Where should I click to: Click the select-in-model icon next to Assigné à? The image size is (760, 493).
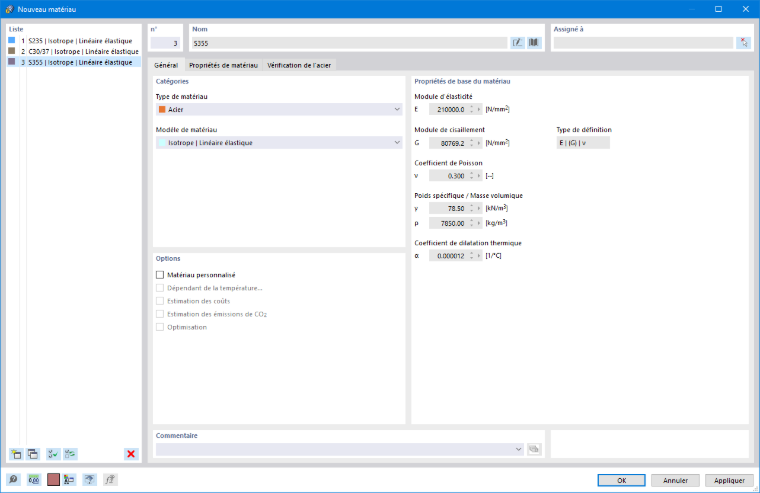coord(743,43)
